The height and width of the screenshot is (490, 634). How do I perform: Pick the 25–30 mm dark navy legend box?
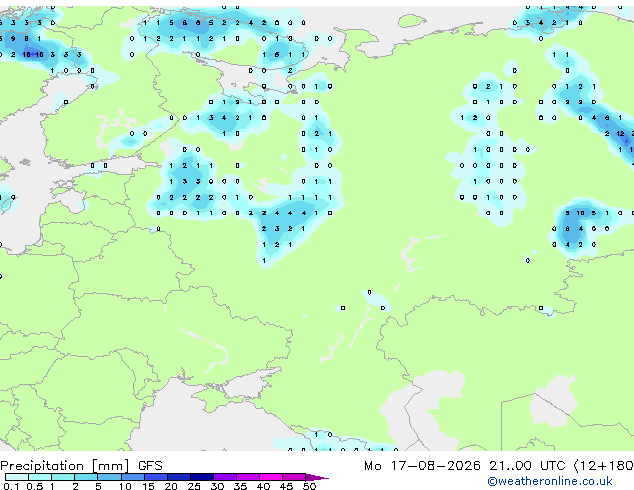[202, 477]
